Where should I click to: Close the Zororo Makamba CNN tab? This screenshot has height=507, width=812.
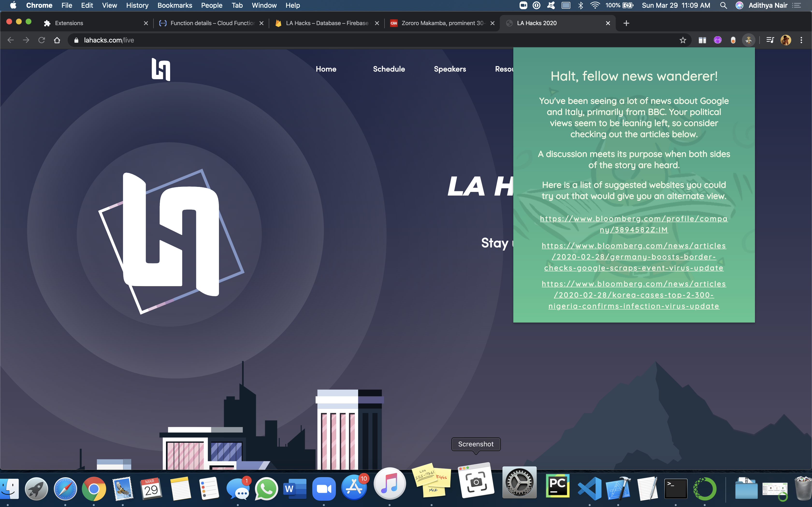click(x=492, y=23)
